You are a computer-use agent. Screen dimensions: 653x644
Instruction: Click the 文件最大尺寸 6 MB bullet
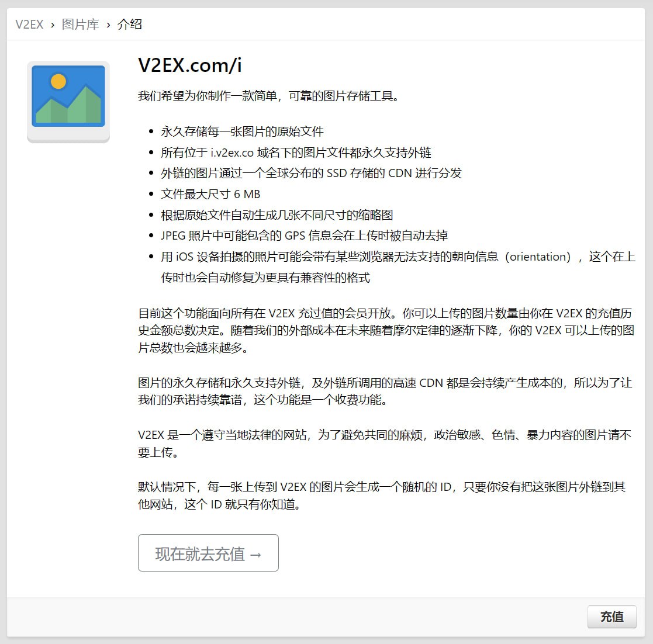(210, 194)
